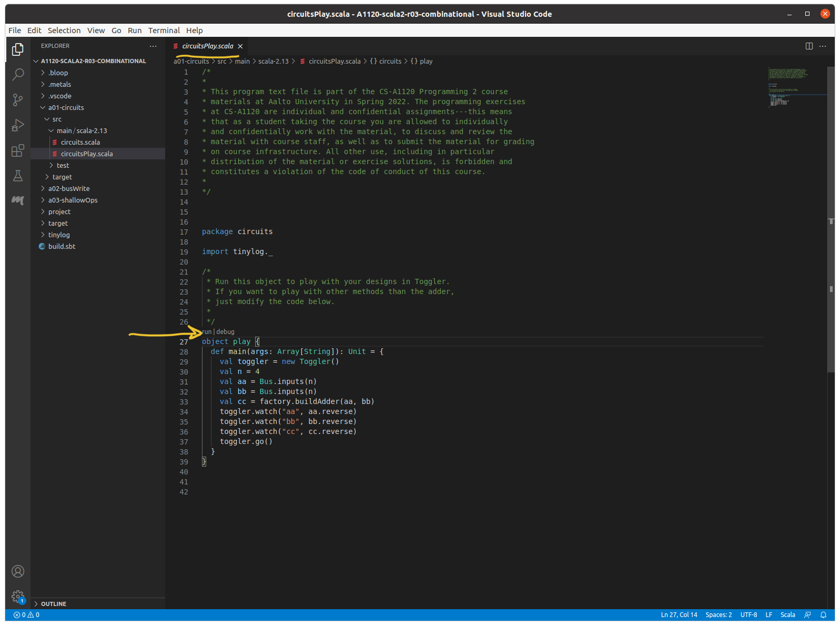This screenshot has height=626, width=840.
Task: Collapse the a01-circuits folder
Action: 66,107
